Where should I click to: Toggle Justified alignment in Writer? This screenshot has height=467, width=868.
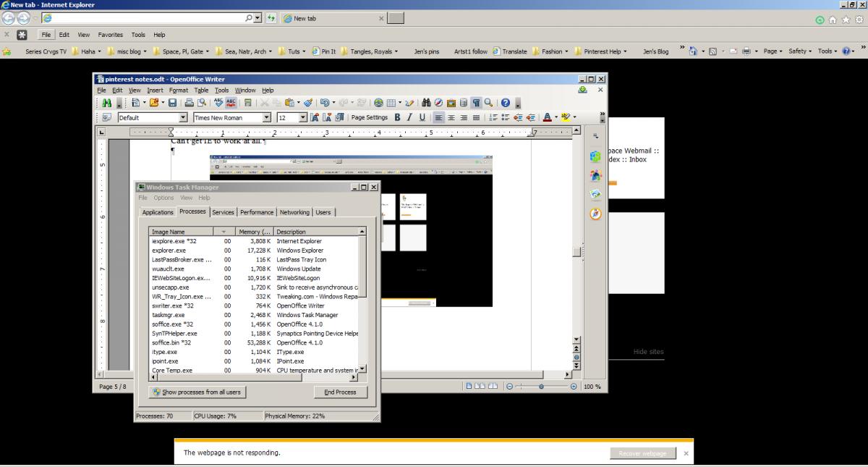click(x=476, y=117)
